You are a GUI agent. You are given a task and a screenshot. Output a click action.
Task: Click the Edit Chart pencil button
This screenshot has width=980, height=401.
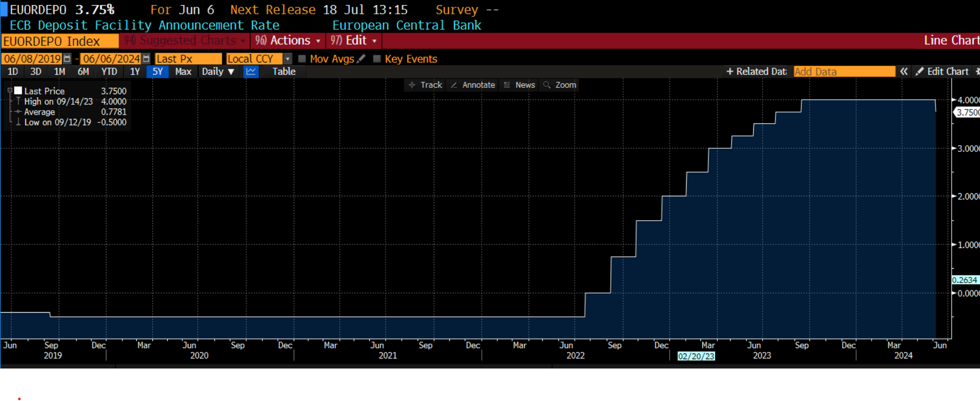coord(942,72)
